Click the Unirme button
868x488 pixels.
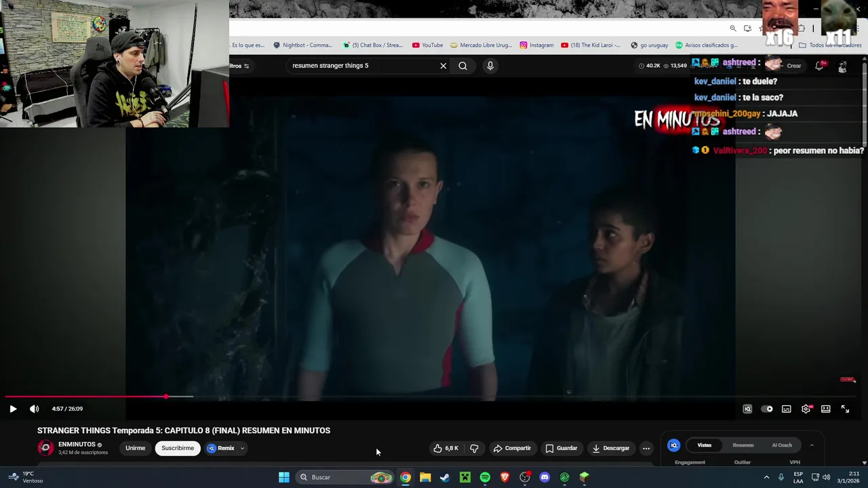pos(135,448)
